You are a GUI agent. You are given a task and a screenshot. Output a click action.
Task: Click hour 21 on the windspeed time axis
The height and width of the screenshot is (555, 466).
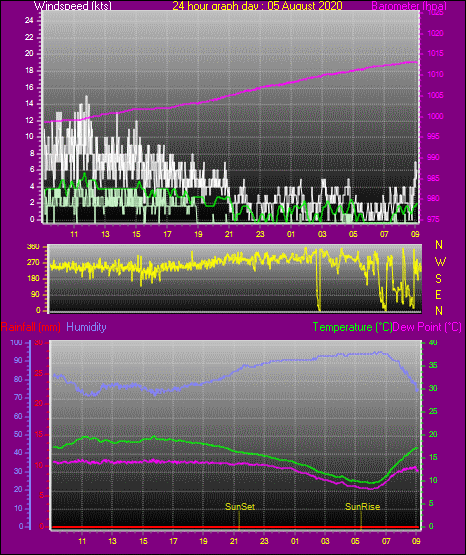tap(229, 234)
